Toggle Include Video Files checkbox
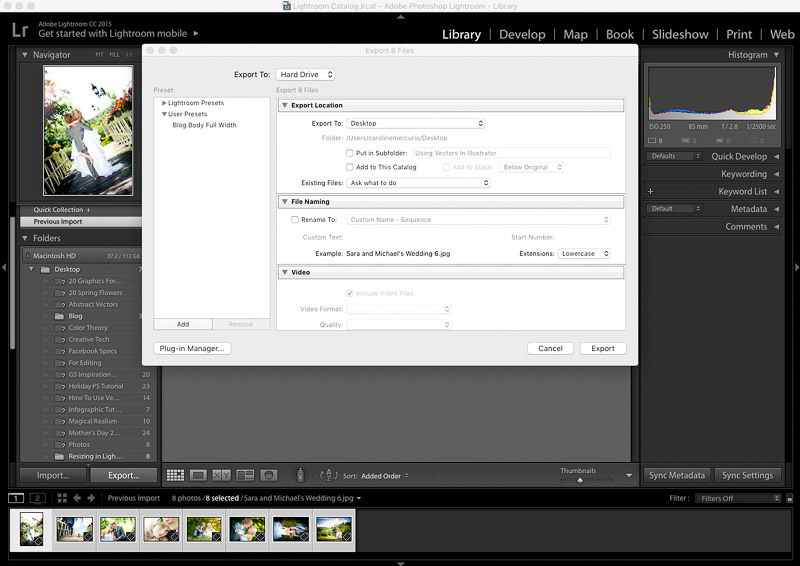This screenshot has width=800, height=566. [x=349, y=293]
